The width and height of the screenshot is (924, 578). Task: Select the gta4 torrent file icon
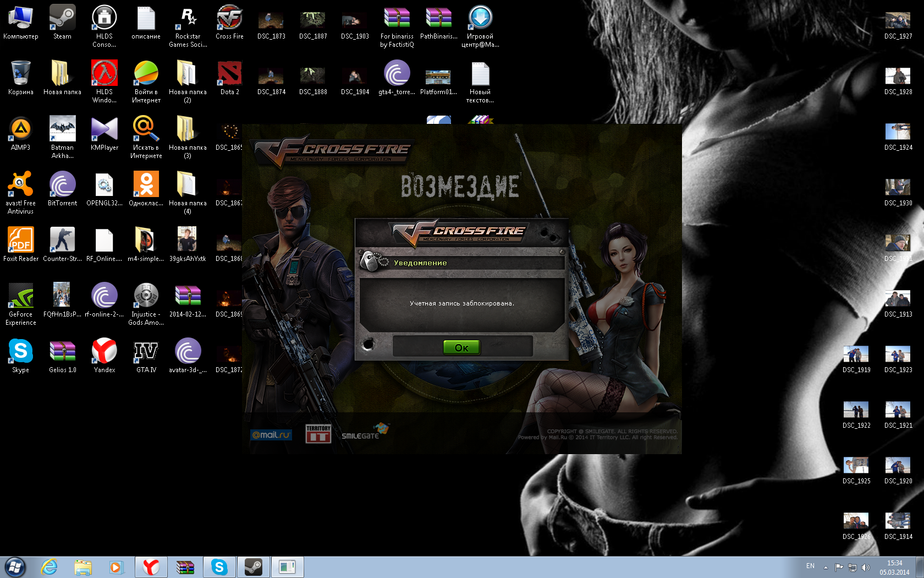point(397,79)
